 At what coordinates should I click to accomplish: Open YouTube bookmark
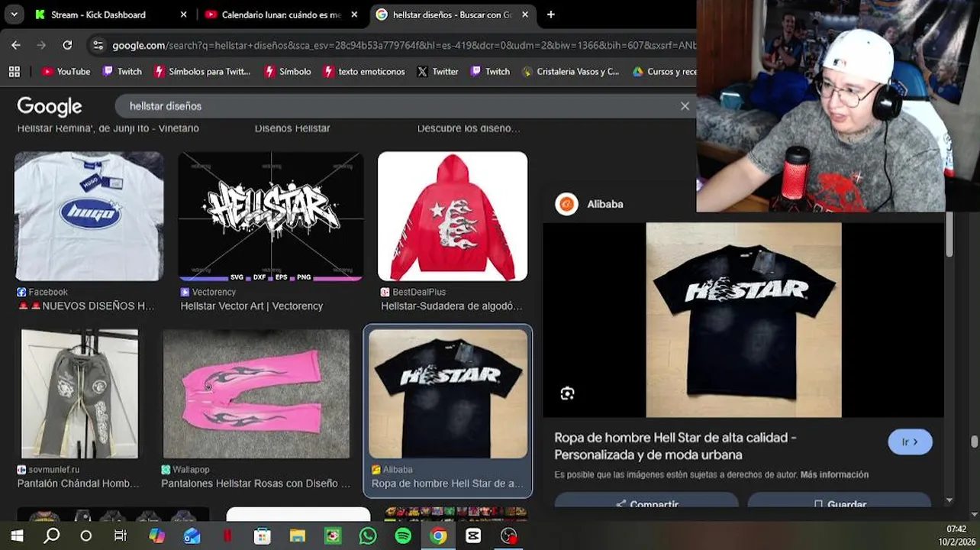pos(66,71)
